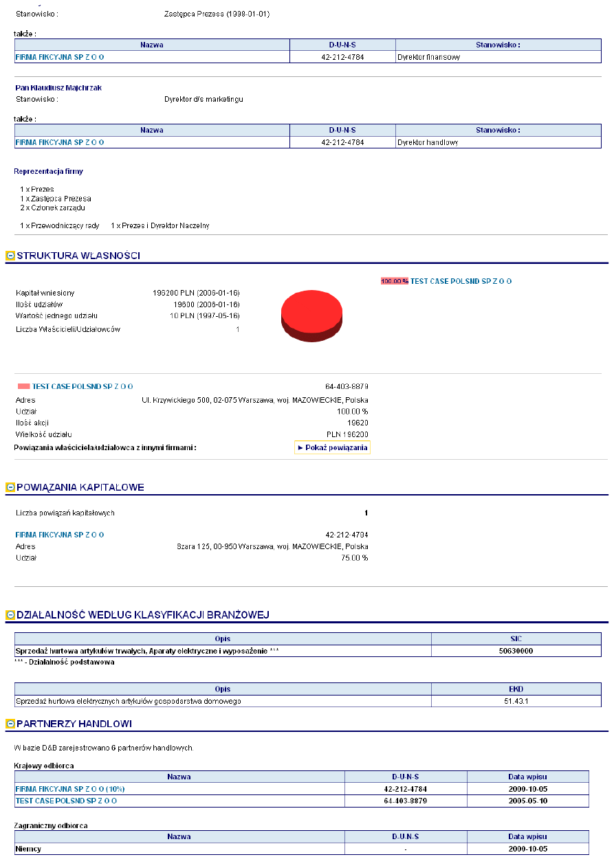Click the EKD column header
The width and height of the screenshot is (614, 868).
(x=516, y=689)
